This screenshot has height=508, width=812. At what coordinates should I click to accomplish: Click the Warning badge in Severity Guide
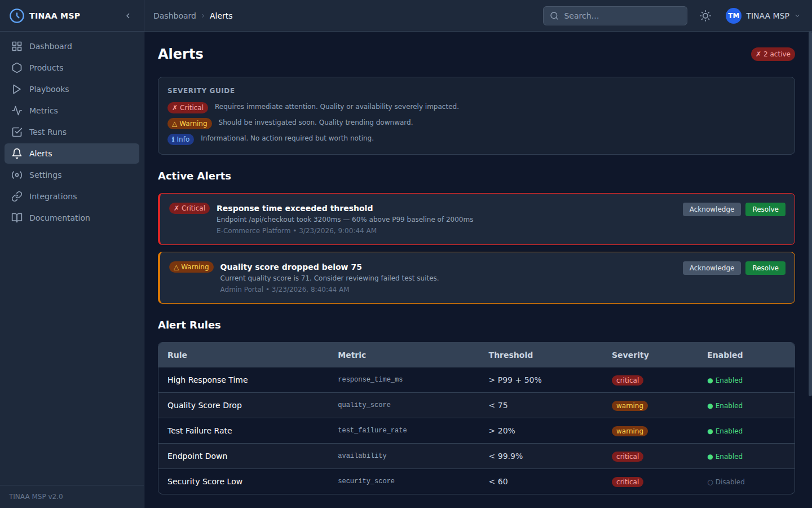189,124
